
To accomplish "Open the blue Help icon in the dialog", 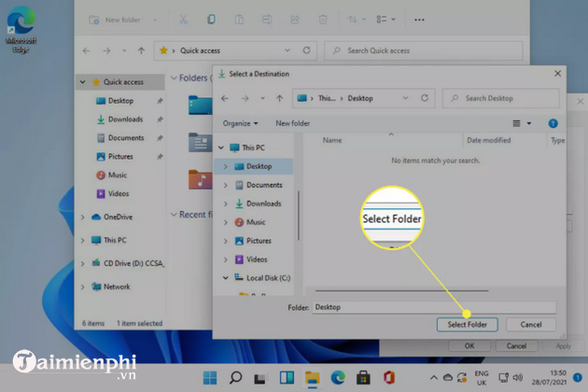I will (553, 123).
